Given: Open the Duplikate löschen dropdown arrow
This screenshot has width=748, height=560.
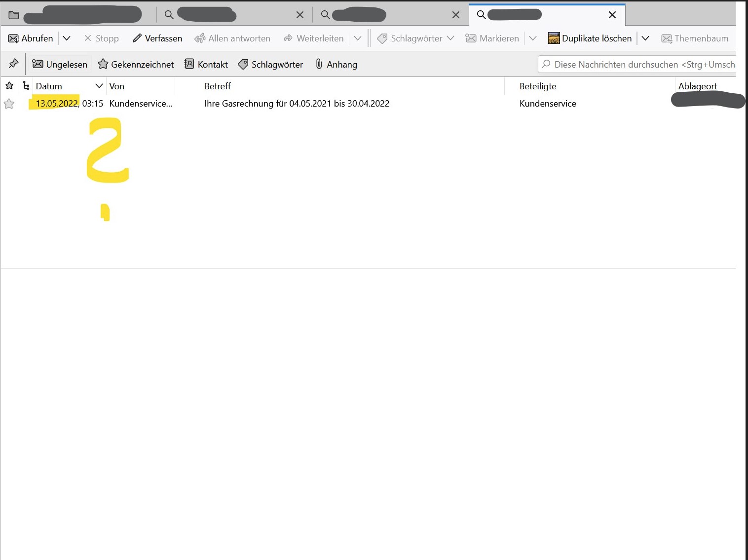Looking at the screenshot, I should point(645,38).
